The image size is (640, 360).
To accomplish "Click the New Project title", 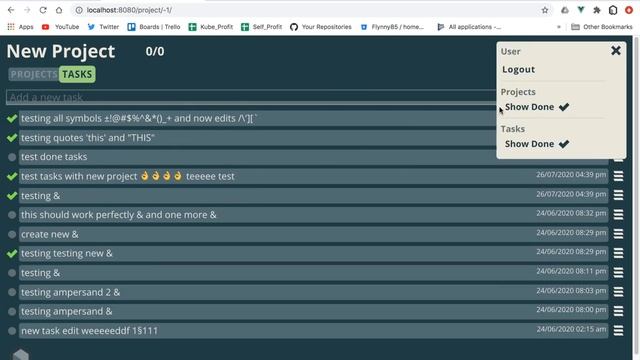I will pos(61,51).
